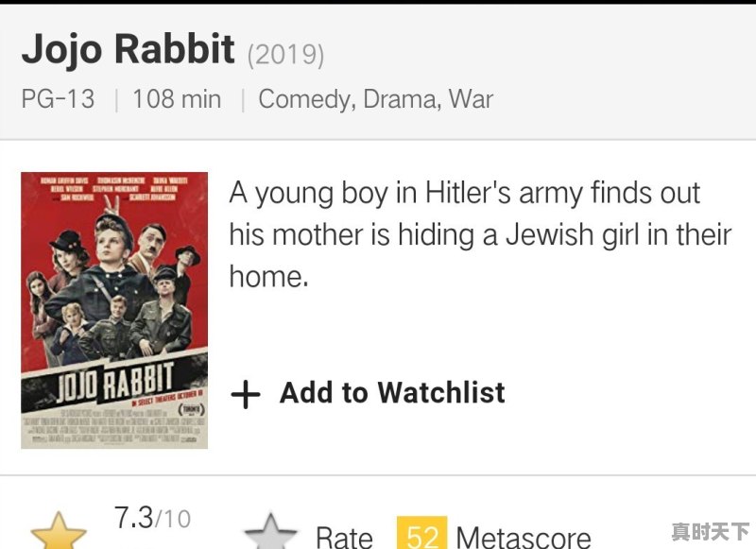The image size is (756, 549).
Task: Tap the Add to Watchlist label
Action: point(392,393)
